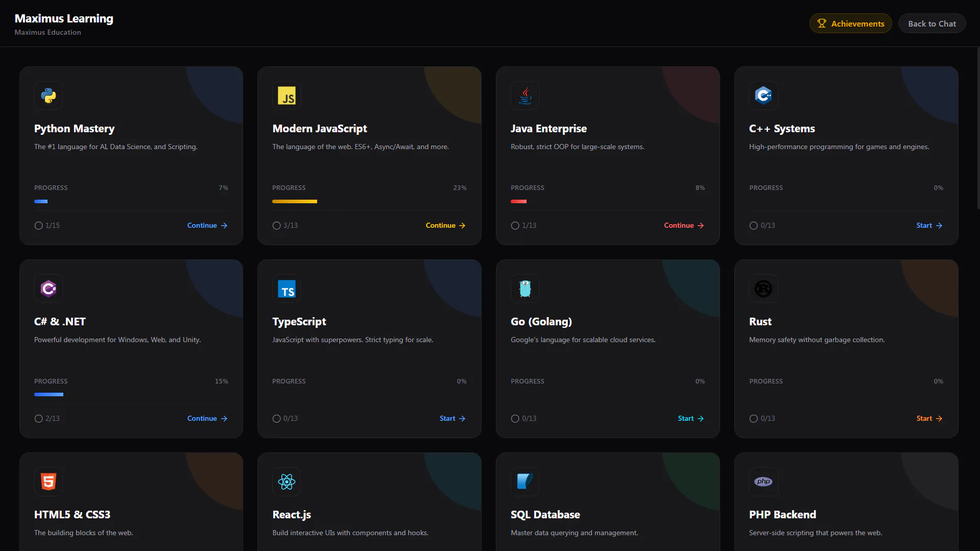Click the page vertical scrollbar
Image resolution: width=980 pixels, height=551 pixels.
[978, 128]
